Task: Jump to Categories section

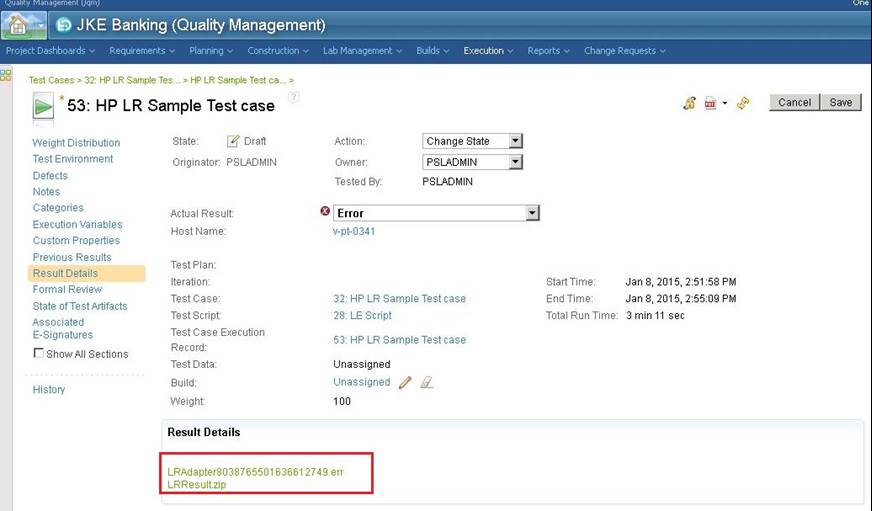Action: point(58,208)
